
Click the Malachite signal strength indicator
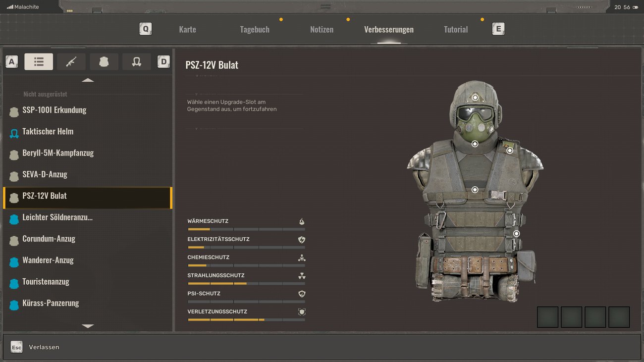pos(9,7)
